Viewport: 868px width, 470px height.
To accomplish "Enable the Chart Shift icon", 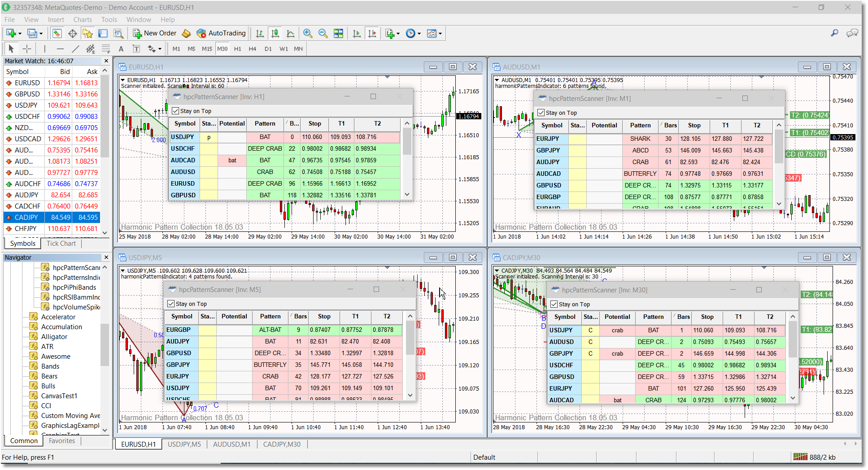I will tap(372, 33).
